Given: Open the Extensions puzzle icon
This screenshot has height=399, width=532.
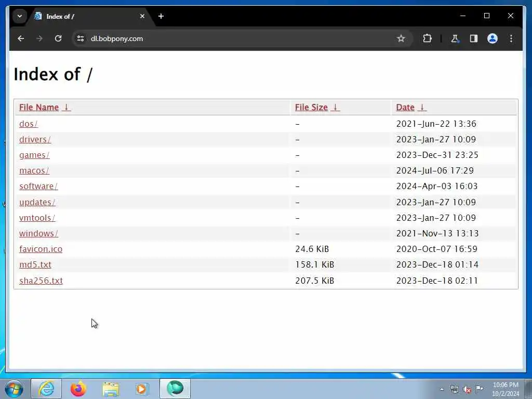Looking at the screenshot, I should click(x=427, y=38).
